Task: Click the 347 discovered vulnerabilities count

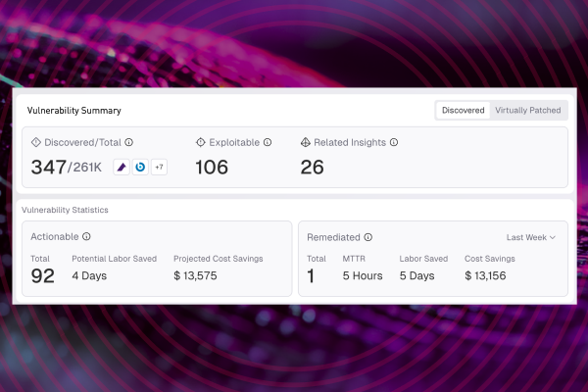Action: (x=47, y=168)
